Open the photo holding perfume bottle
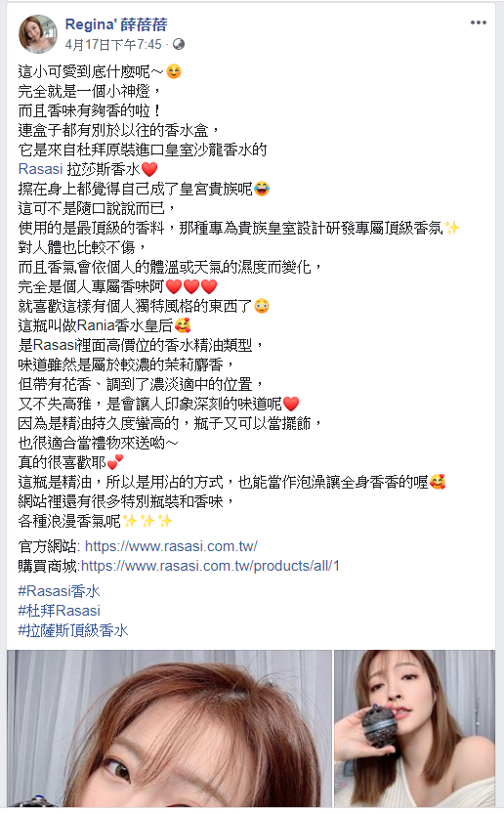Viewport: 504px width, 814px height. point(415,728)
